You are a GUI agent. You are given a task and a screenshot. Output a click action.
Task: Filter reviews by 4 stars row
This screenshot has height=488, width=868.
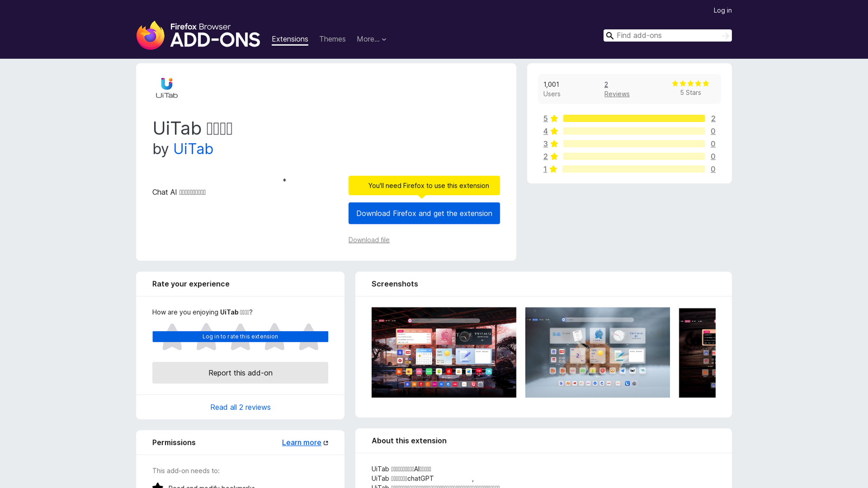629,131
